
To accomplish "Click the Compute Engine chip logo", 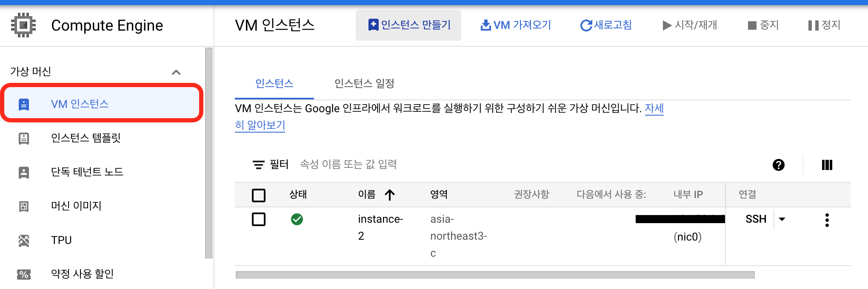I will pos(23,25).
